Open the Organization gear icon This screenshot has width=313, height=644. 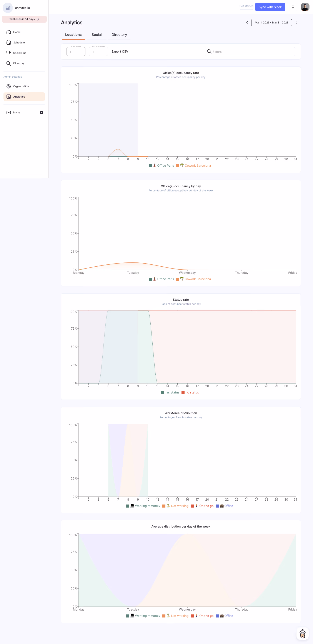pos(8,86)
